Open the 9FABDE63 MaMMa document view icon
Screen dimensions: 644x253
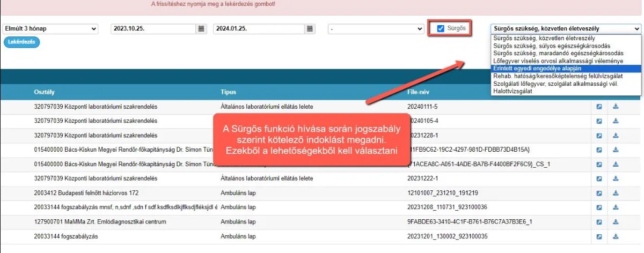tap(599, 222)
